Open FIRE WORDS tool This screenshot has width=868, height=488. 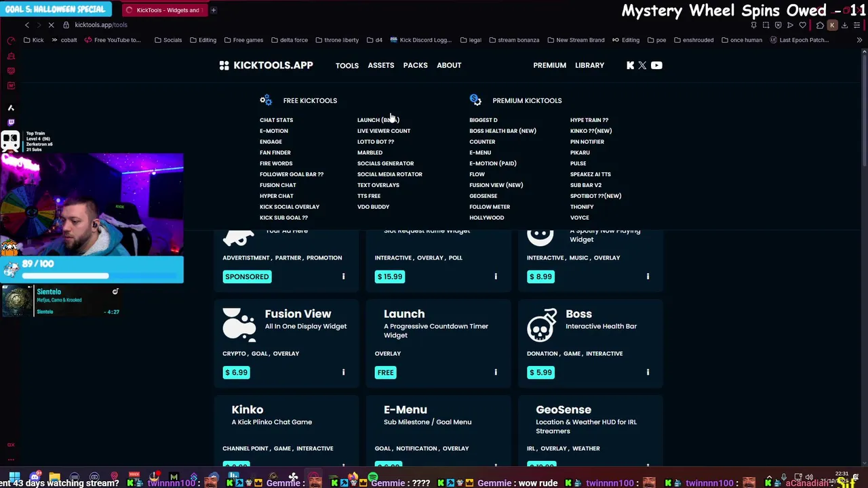click(x=276, y=163)
